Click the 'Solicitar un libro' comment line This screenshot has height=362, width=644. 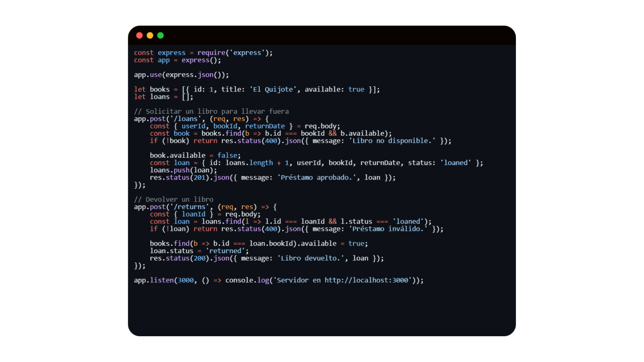[x=211, y=111]
